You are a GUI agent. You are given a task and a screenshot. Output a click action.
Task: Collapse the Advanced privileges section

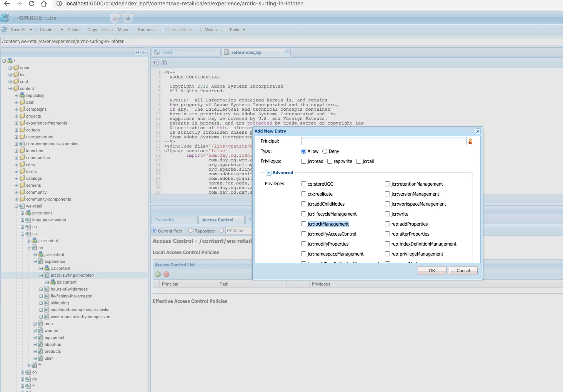(268, 173)
